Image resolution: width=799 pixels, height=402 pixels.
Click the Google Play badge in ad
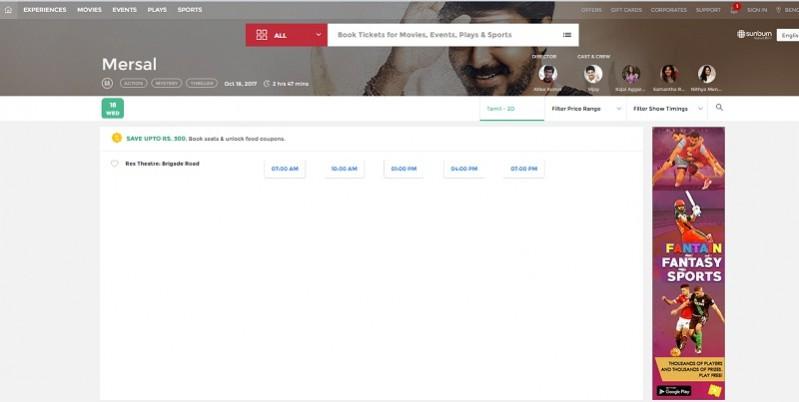pos(674,391)
